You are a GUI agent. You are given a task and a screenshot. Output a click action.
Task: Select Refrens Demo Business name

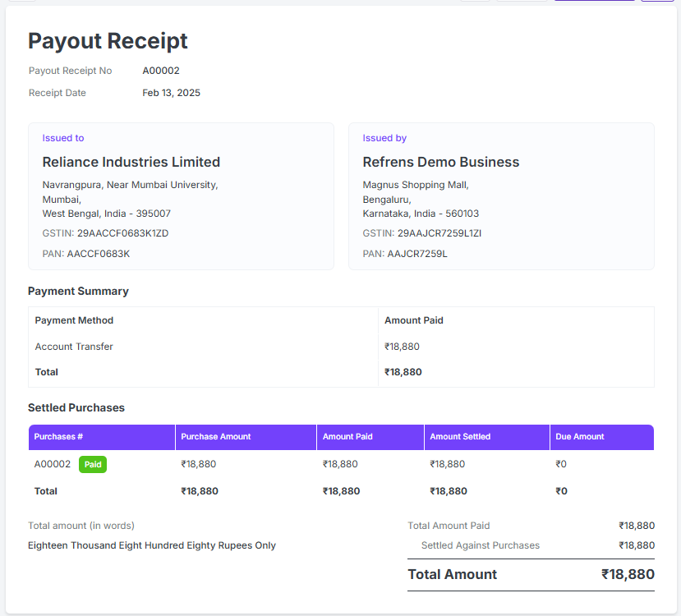[441, 162]
